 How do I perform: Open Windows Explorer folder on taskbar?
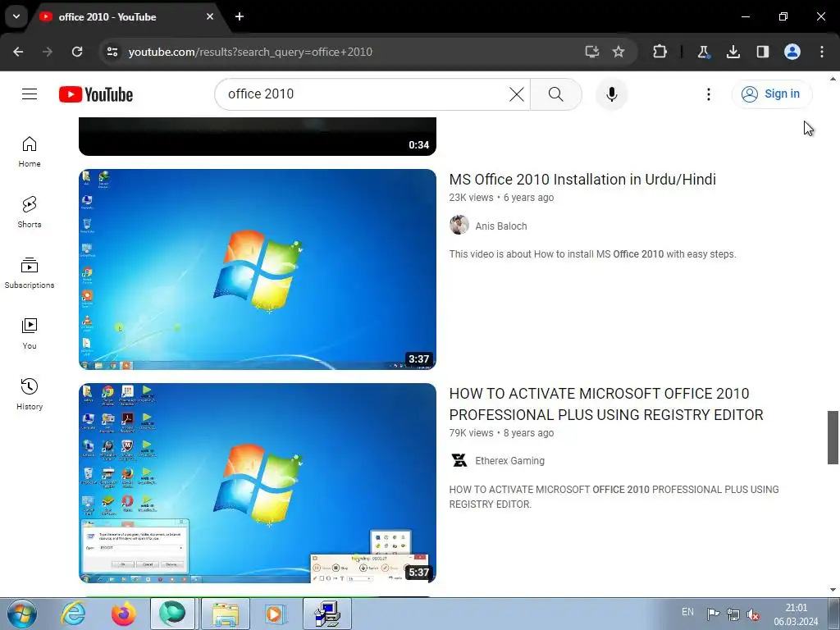pyautogui.click(x=226, y=614)
